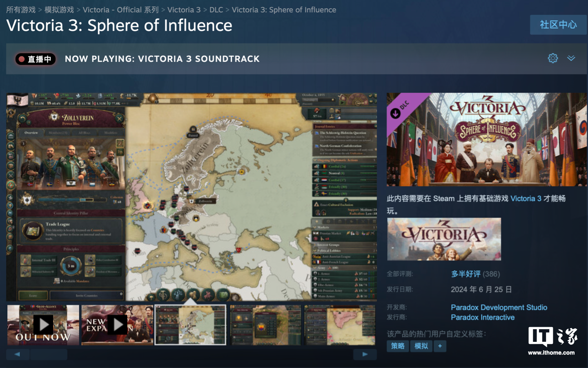Viewport: 588px width, 368px height.
Task: Open the 多半好评 reviews summary link
Action: pyautogui.click(x=465, y=274)
